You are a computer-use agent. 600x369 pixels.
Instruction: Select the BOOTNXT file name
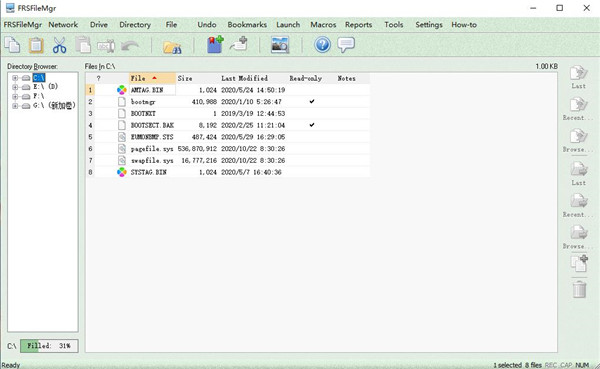click(143, 114)
